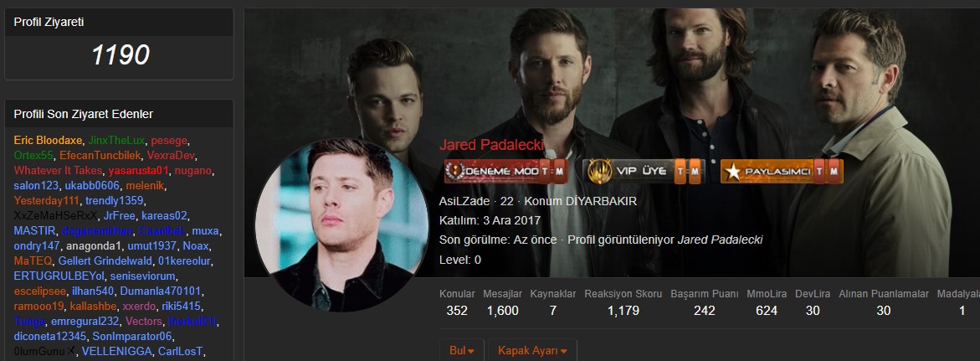Click the Jared Padalecki username title
The height and width of the screenshot is (361, 980).
(491, 145)
